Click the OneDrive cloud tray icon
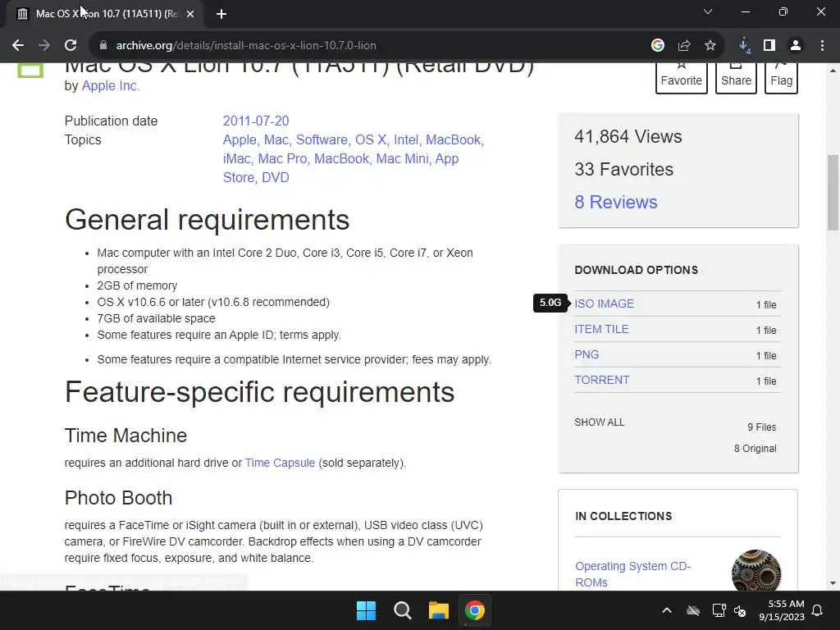This screenshot has width=840, height=630. [x=693, y=610]
